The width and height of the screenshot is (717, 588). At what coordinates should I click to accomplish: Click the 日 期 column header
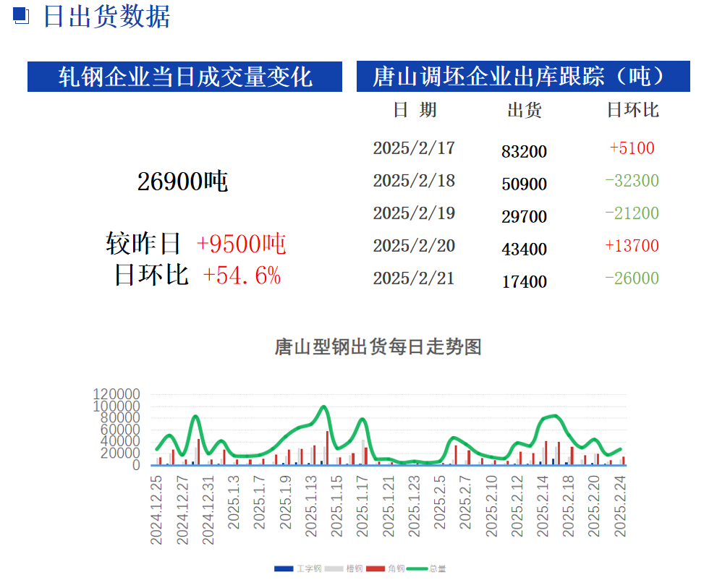415,110
